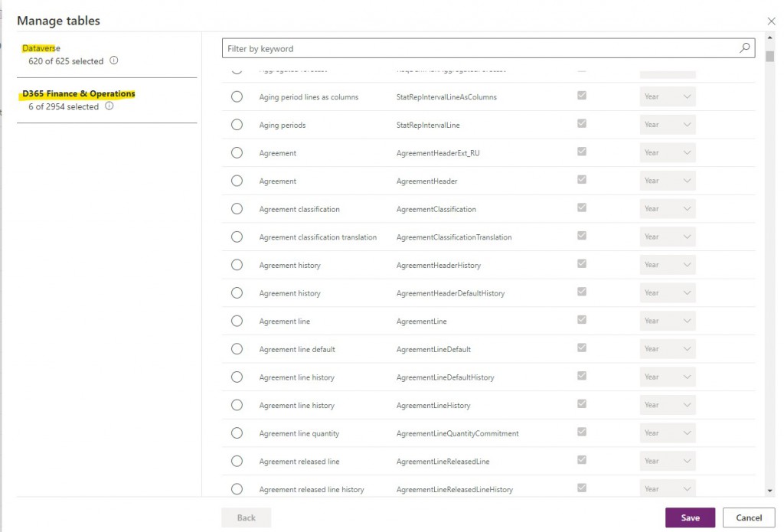Switch to D365 Finance & Operations section
The height and width of the screenshot is (532, 784).
point(79,93)
